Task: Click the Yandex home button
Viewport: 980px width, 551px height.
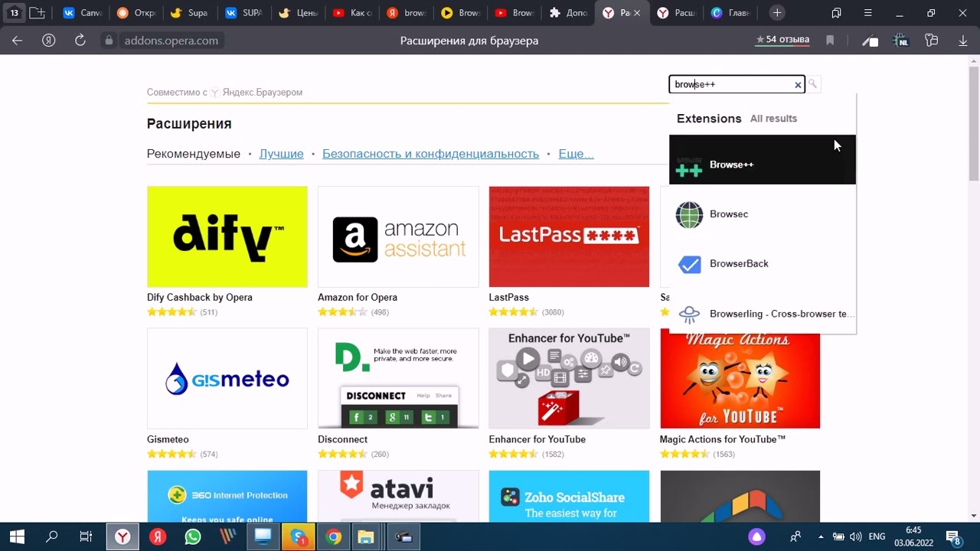Action: click(49, 41)
